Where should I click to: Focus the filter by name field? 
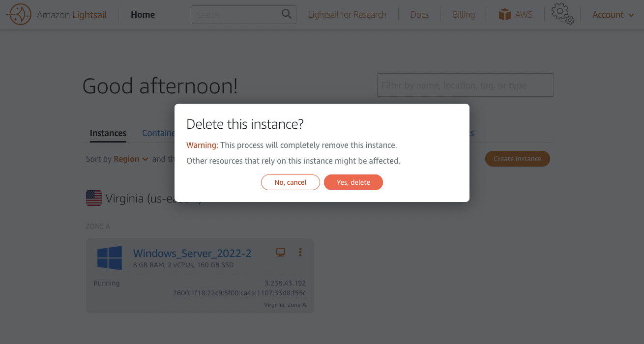click(465, 85)
